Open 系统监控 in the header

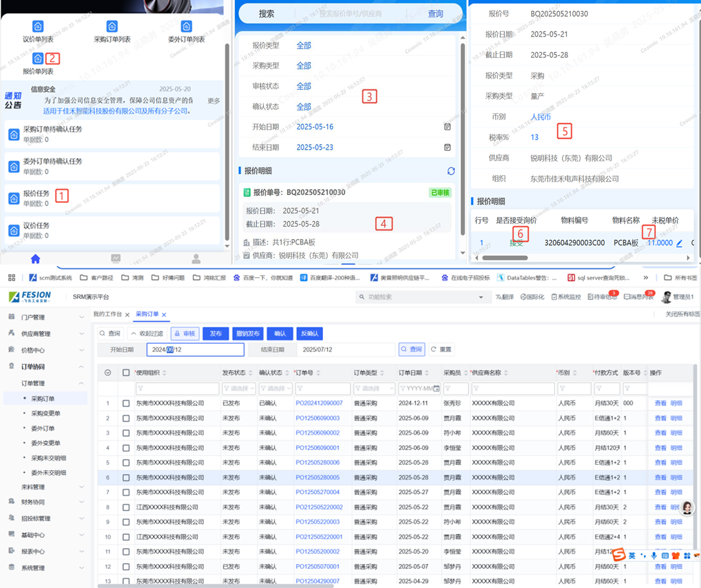coord(566,297)
